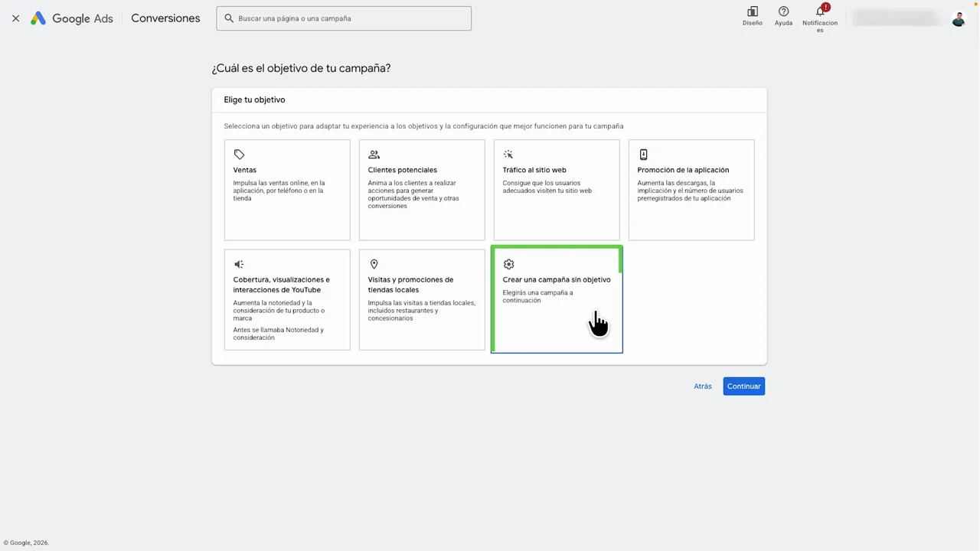This screenshot has width=980, height=551.
Task: Go back with the Atrás link
Action: tap(703, 386)
